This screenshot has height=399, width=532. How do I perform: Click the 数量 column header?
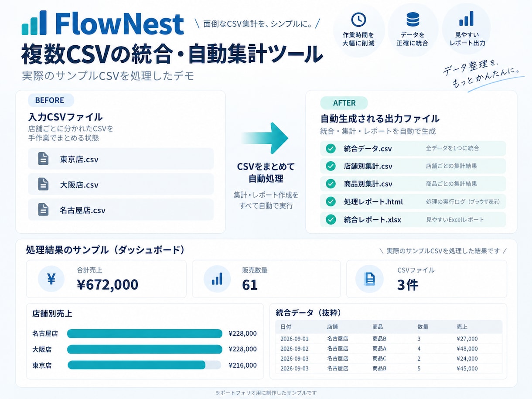(423, 327)
